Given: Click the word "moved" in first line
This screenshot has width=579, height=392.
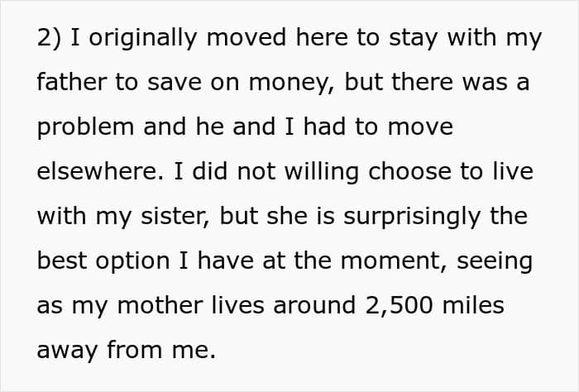Looking at the screenshot, I should click(246, 37).
